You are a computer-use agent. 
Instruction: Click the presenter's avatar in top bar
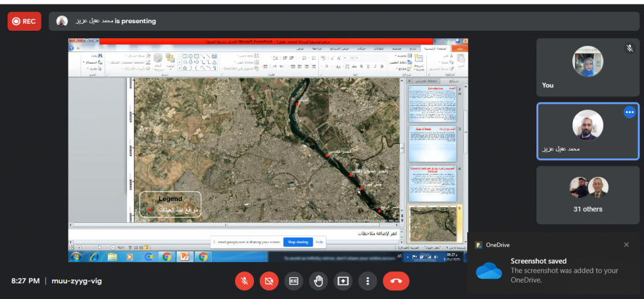tap(62, 21)
